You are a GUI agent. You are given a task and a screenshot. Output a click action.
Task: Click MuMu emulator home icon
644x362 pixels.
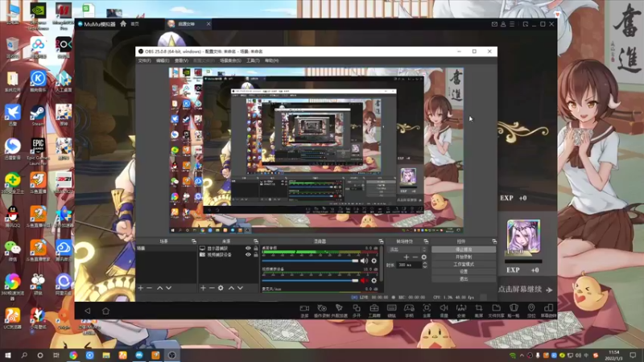pos(123,24)
